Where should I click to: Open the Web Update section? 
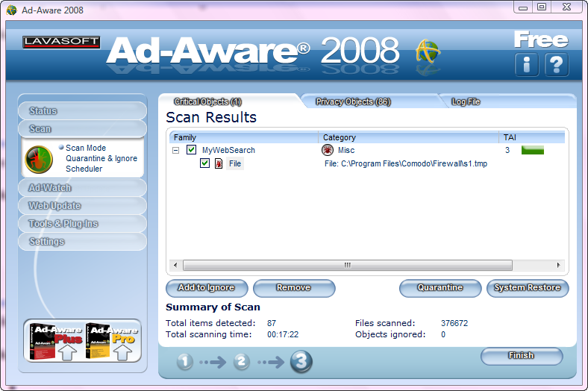[82, 206]
